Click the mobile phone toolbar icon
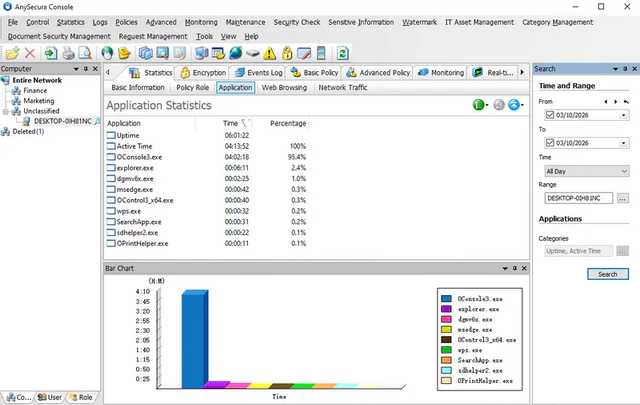This screenshot has height=405, width=640. coord(321,53)
